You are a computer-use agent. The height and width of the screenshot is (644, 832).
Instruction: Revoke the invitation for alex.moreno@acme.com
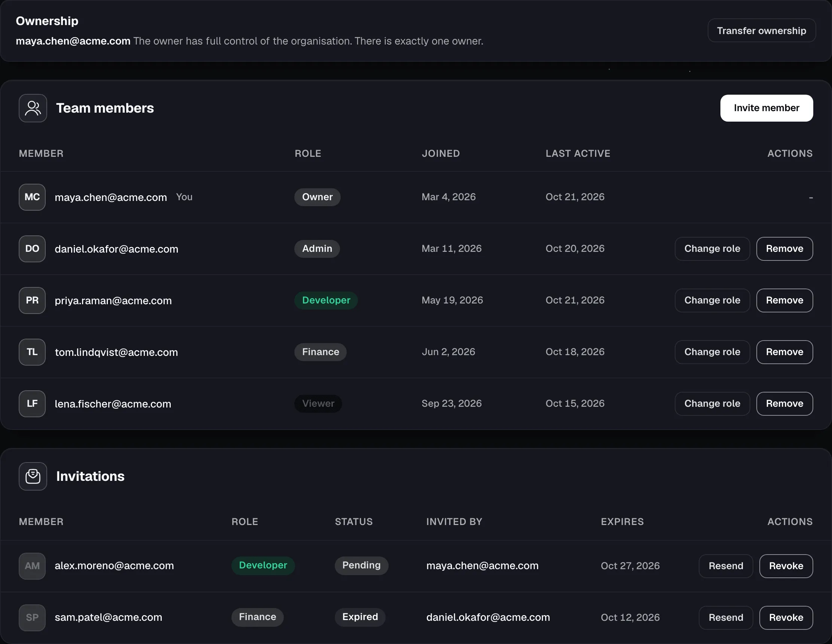786,566
